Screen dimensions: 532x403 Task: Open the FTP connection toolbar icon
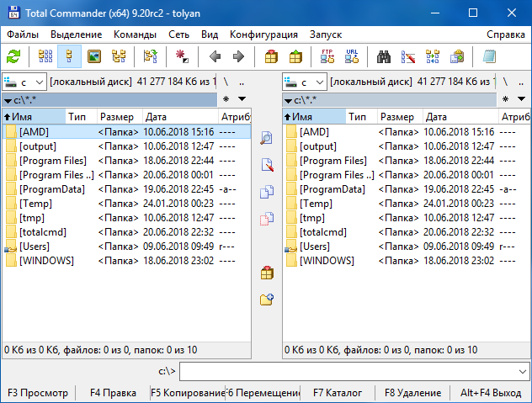coord(327,56)
